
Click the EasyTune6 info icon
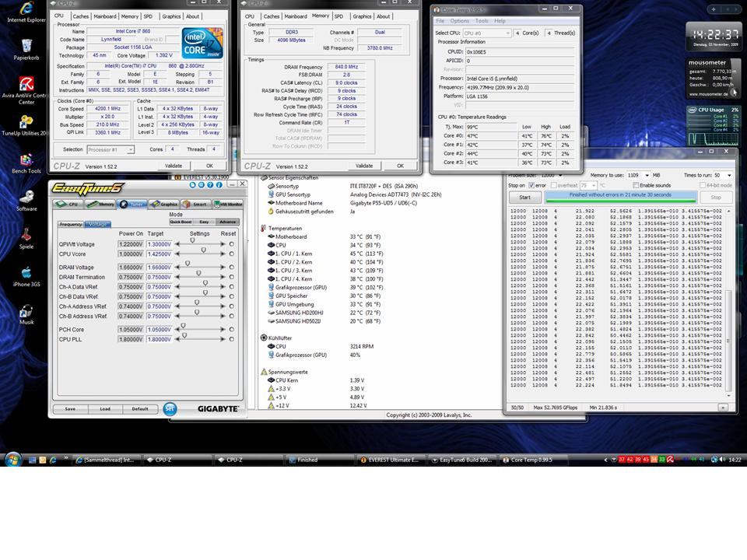(x=219, y=185)
